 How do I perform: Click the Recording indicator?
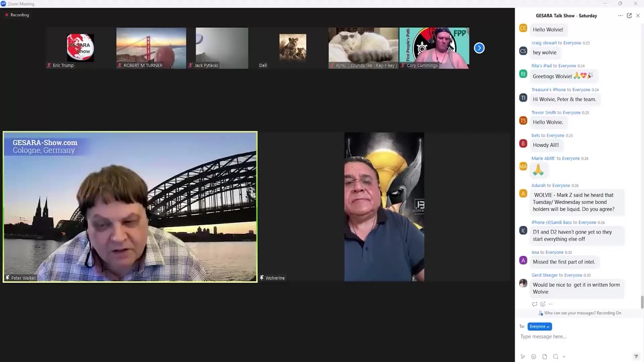17,15
